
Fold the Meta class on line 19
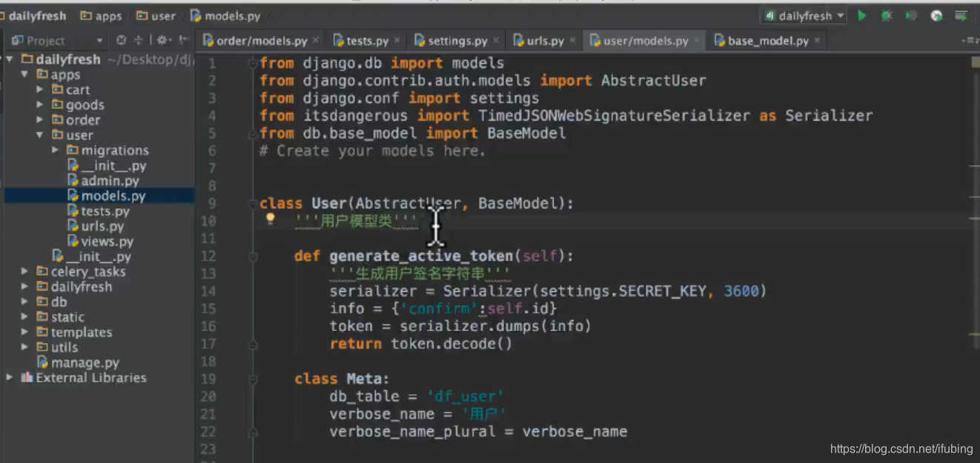(x=253, y=379)
